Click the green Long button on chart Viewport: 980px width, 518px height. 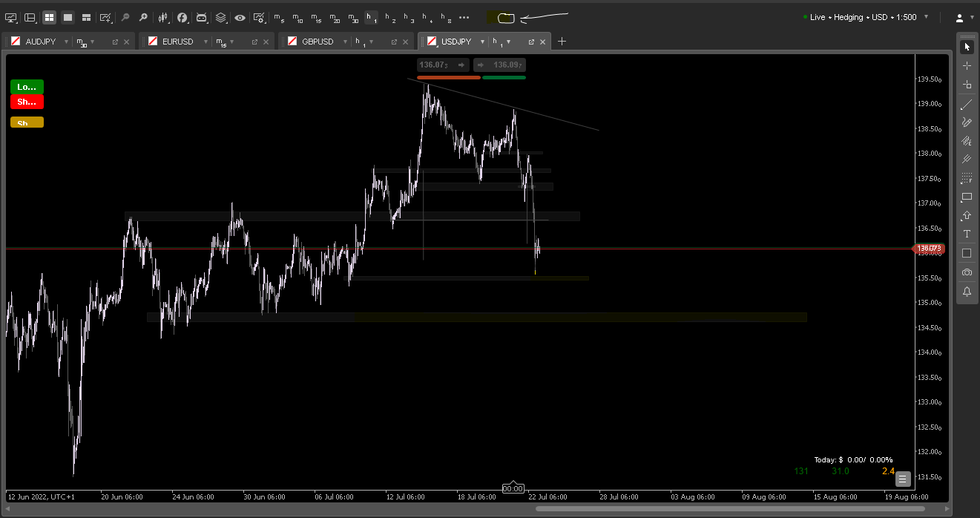point(27,87)
